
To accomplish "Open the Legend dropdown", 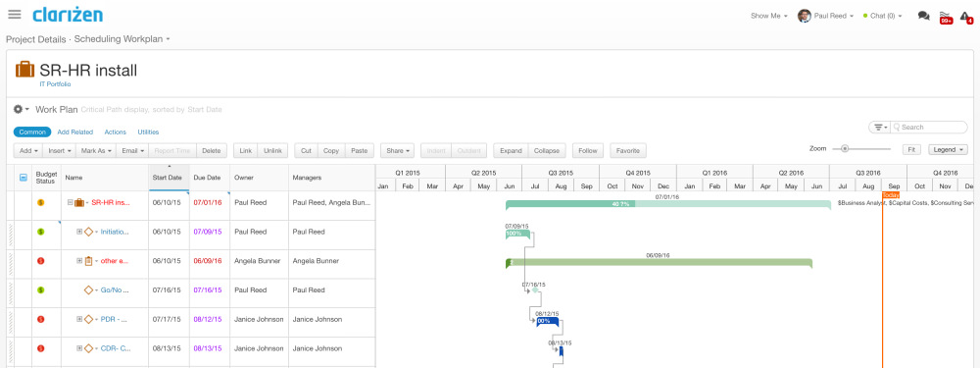I will coord(948,149).
